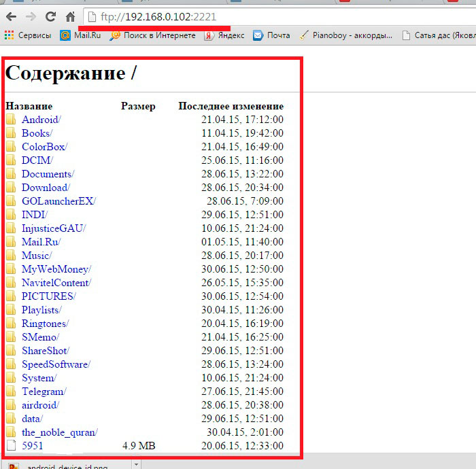Open the INDI/ folder link
This screenshot has height=469, width=476.
[35, 215]
